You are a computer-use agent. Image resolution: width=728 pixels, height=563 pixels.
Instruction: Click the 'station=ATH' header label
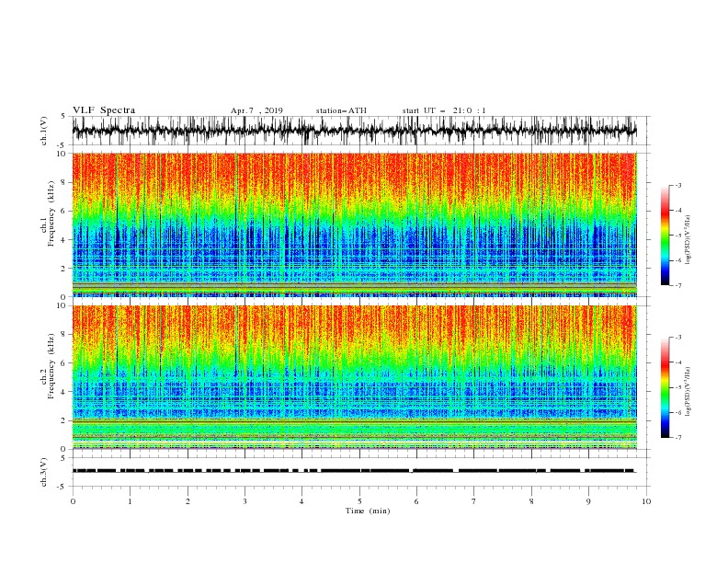[341, 110]
